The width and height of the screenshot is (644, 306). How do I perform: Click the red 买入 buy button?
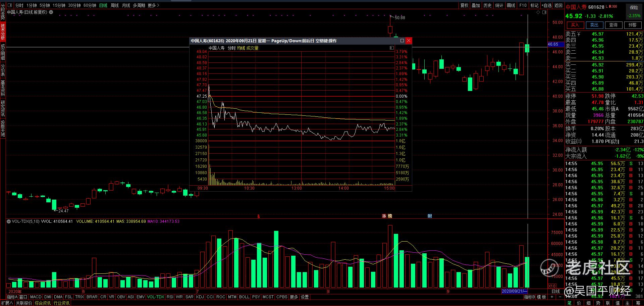(575, 25)
